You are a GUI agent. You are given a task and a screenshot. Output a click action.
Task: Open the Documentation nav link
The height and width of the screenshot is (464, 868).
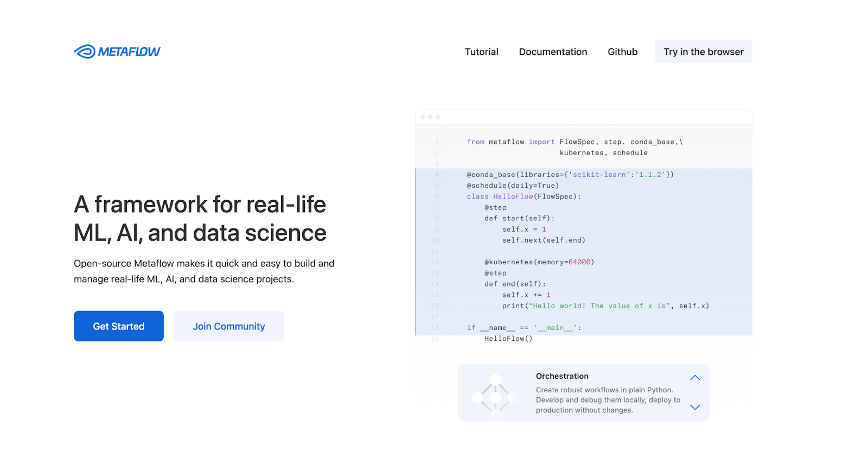(553, 52)
